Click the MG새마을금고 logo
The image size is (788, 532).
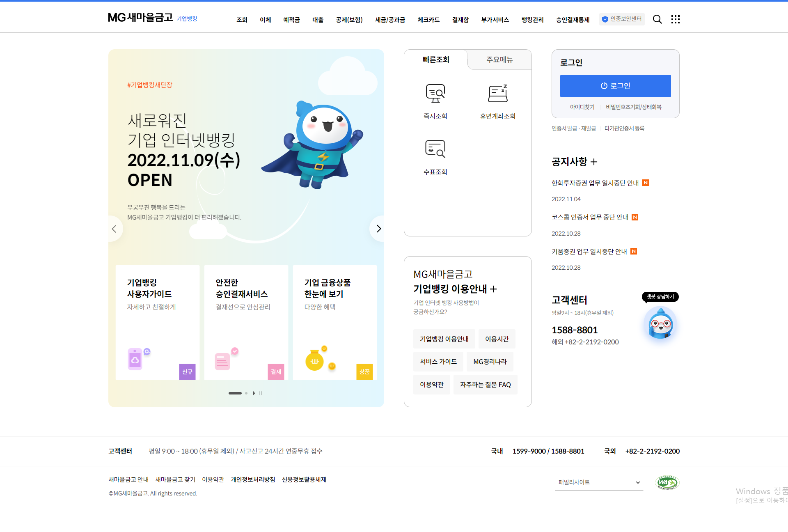click(x=140, y=18)
